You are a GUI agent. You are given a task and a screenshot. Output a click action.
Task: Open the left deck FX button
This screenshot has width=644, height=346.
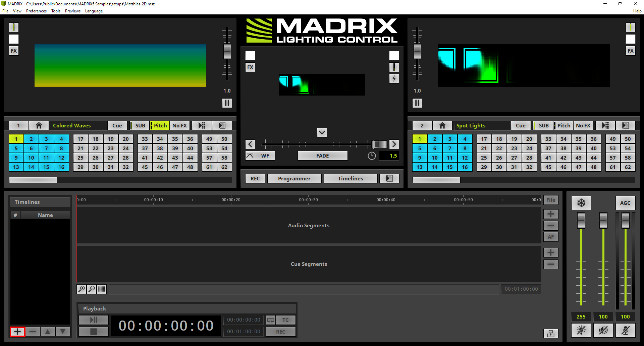(14, 51)
